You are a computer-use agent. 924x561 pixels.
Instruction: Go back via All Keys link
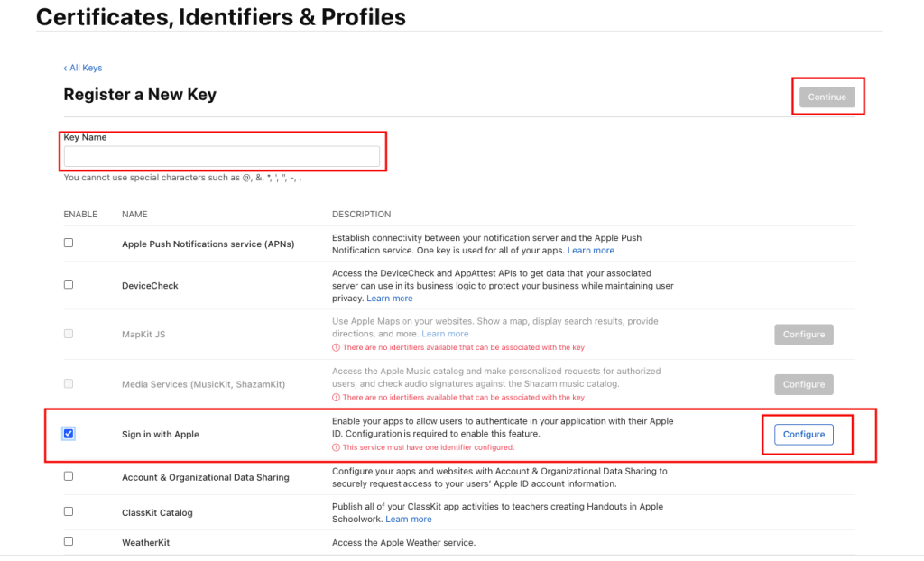(83, 68)
